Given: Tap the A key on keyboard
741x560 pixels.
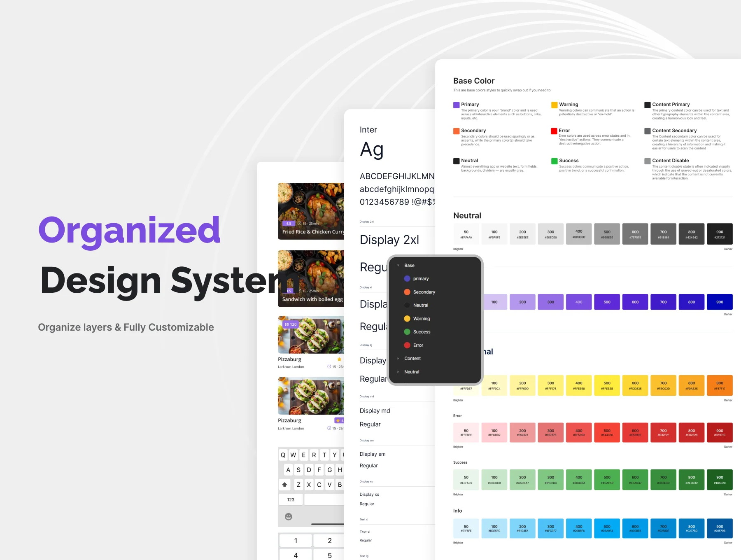Looking at the screenshot, I should [288, 470].
